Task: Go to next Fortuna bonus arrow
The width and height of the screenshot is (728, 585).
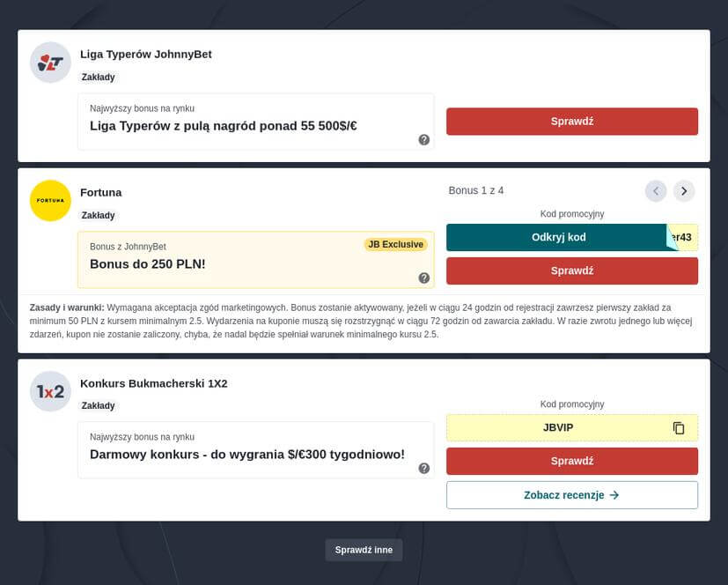Action: (684, 191)
